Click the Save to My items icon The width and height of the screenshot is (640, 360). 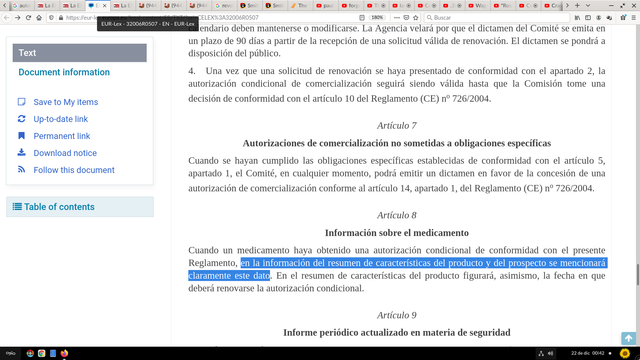22,102
